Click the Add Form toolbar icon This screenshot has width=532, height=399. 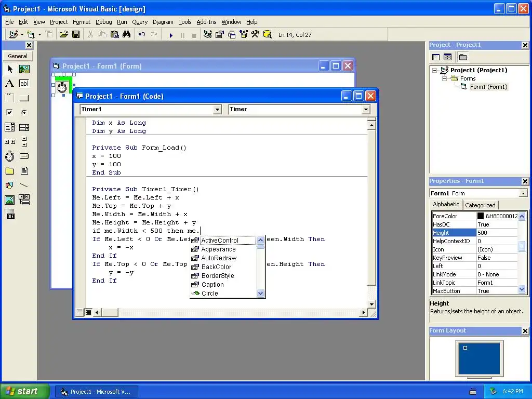[x=31, y=35]
